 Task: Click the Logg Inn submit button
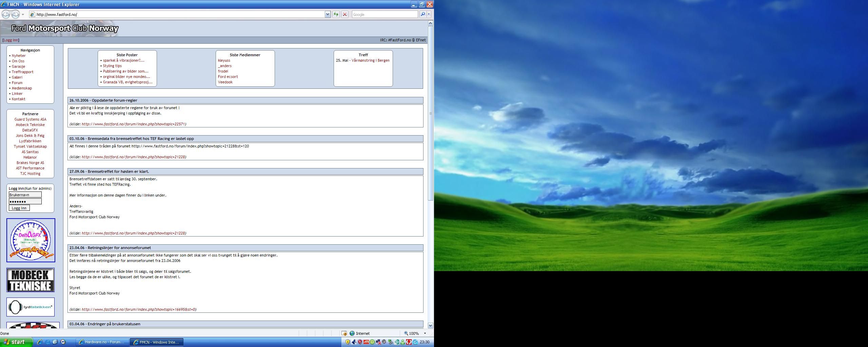point(19,208)
